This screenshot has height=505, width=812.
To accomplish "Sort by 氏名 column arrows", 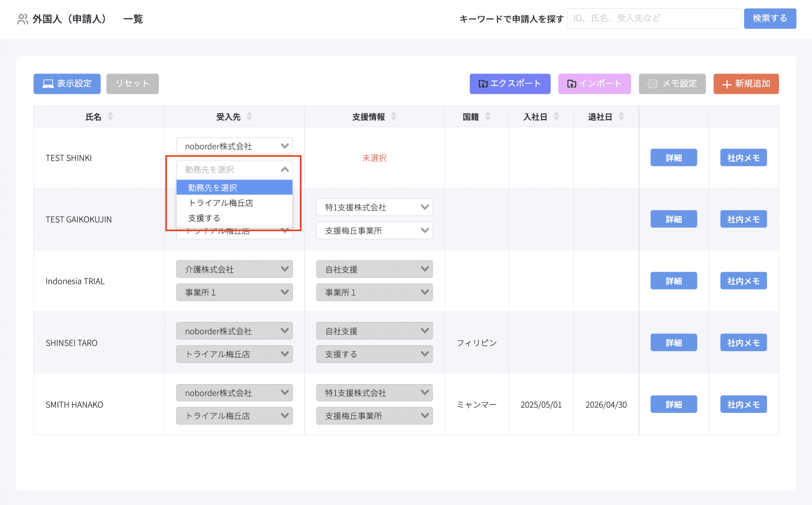I will tap(110, 116).
